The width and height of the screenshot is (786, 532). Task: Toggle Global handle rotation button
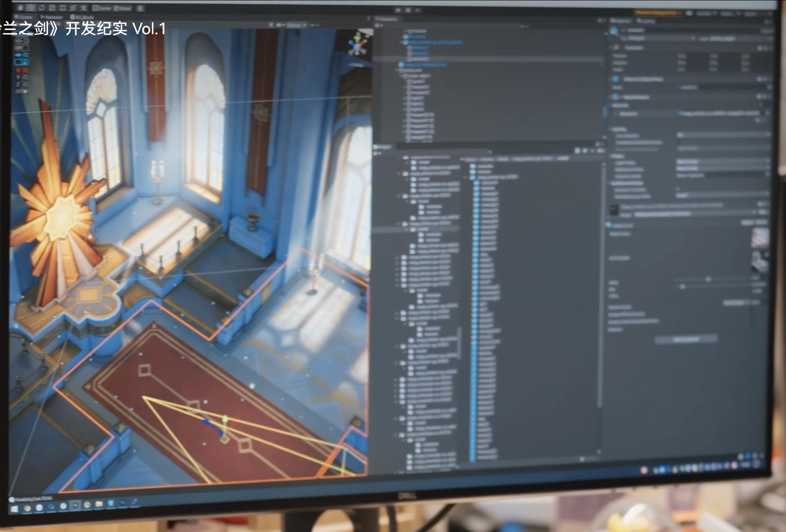[x=122, y=8]
